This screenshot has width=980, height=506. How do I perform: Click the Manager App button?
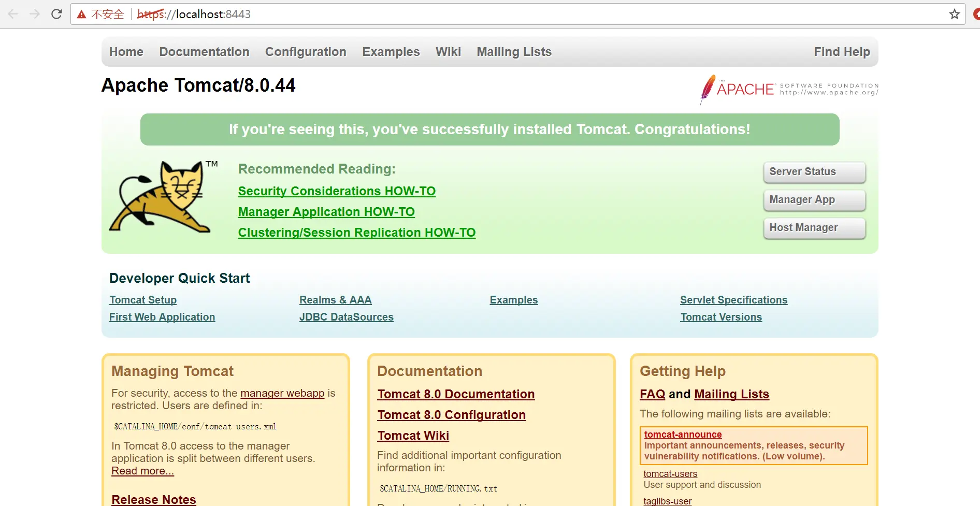pos(814,200)
